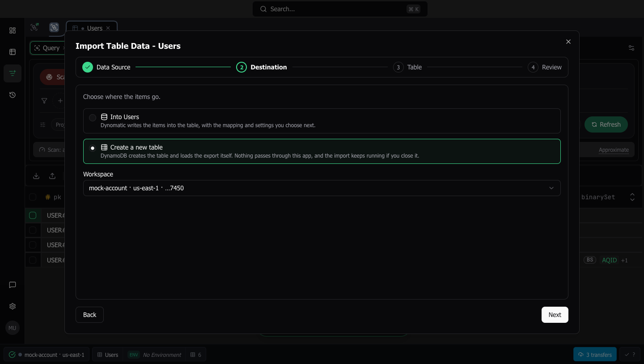Image resolution: width=644 pixels, height=364 pixels.
Task: Open the view settings sliders icon
Action: tap(631, 48)
